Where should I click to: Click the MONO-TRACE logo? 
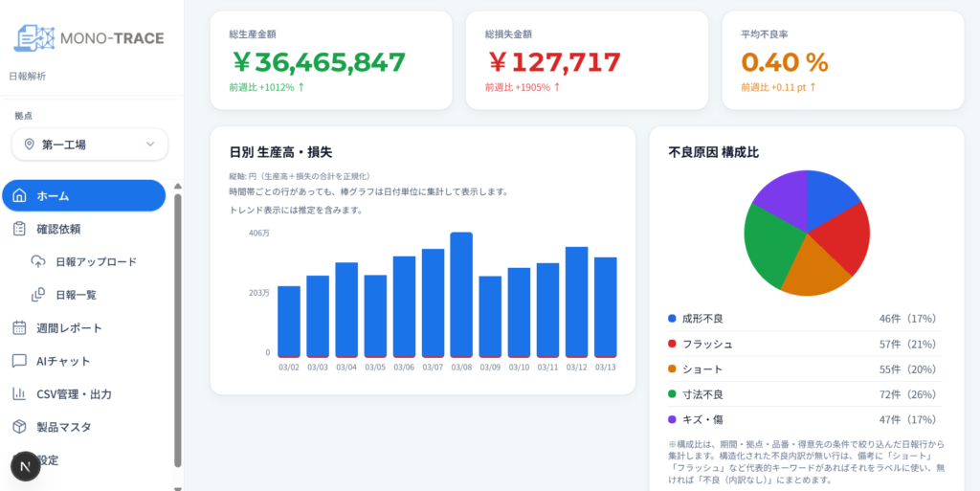tap(89, 38)
